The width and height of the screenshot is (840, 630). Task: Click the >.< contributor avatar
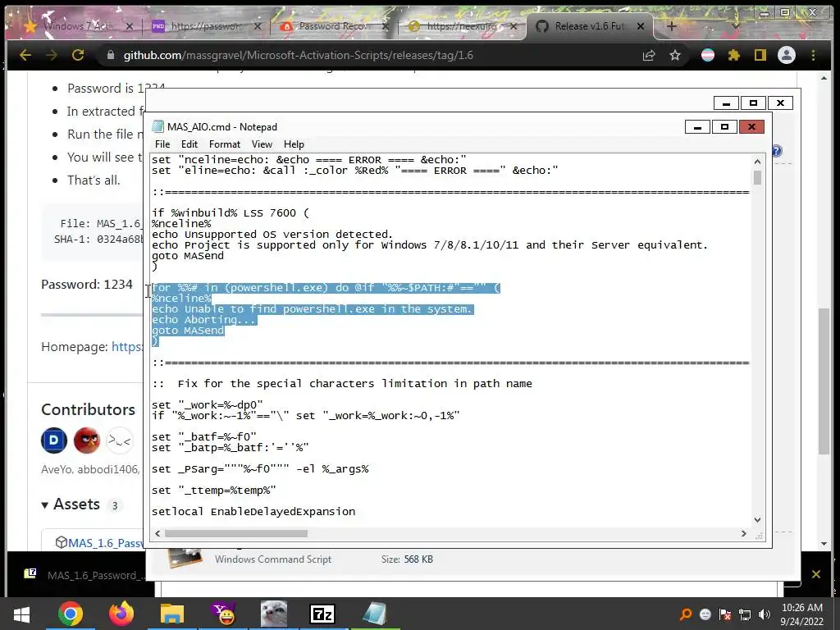point(120,441)
